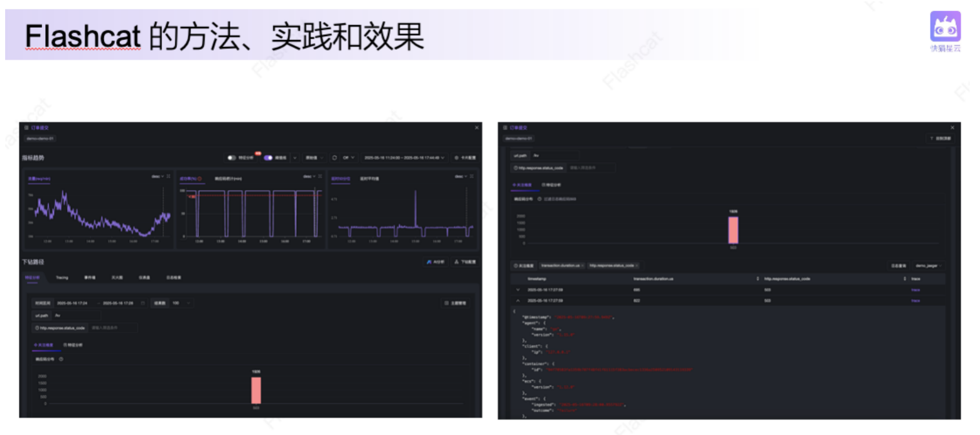
Task: Open the 11:24:00 ~ 17:44:49 time range picker
Action: 403,157
